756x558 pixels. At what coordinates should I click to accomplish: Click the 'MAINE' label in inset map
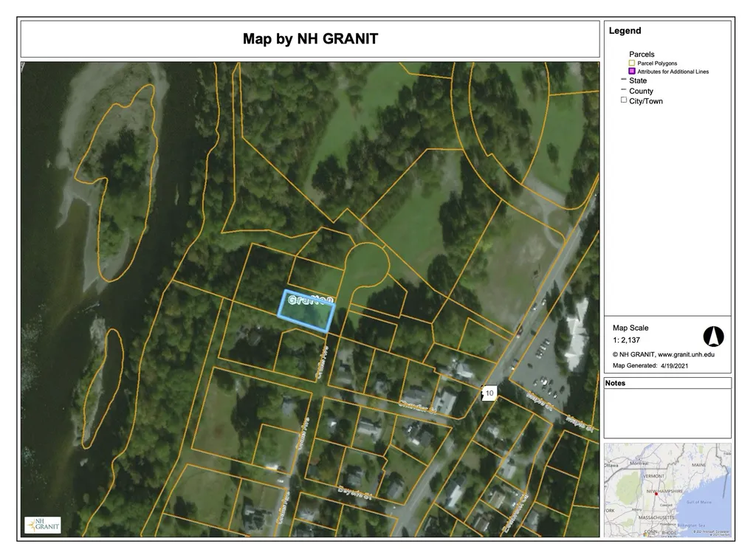click(x=698, y=466)
